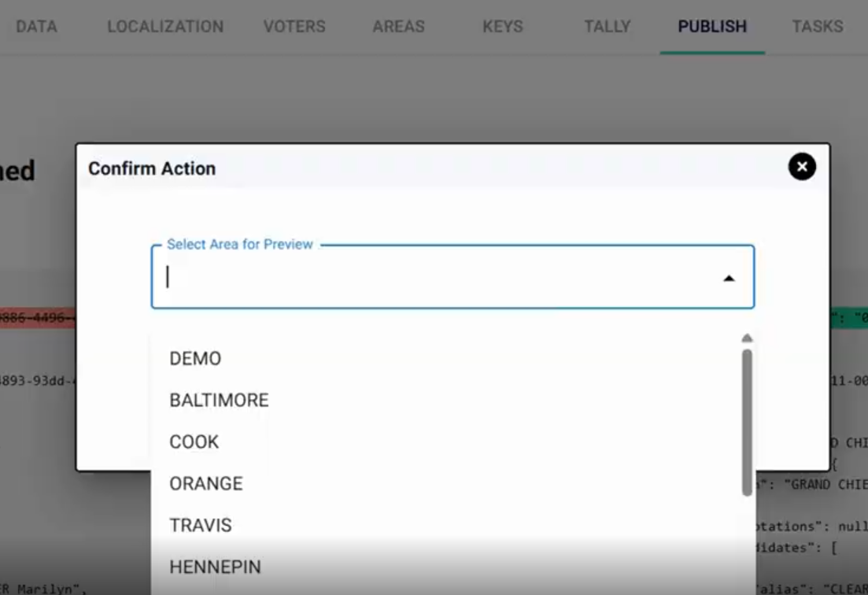Open the TASKS tab

pyautogui.click(x=818, y=27)
